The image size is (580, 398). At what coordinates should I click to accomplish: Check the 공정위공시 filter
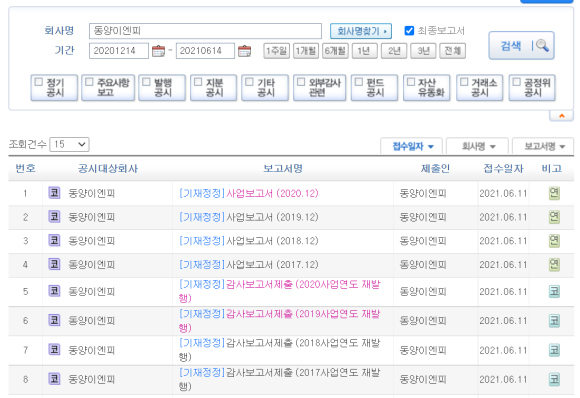pos(517,82)
